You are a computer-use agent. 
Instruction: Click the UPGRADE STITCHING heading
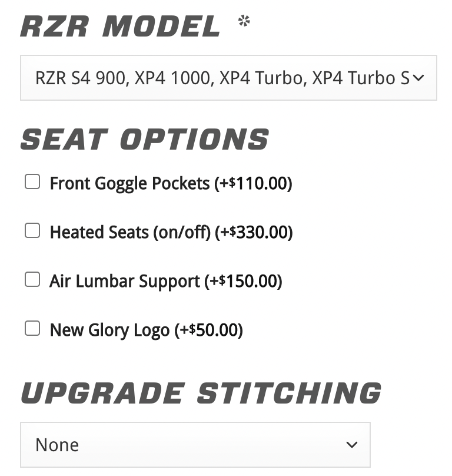pyautogui.click(x=201, y=394)
